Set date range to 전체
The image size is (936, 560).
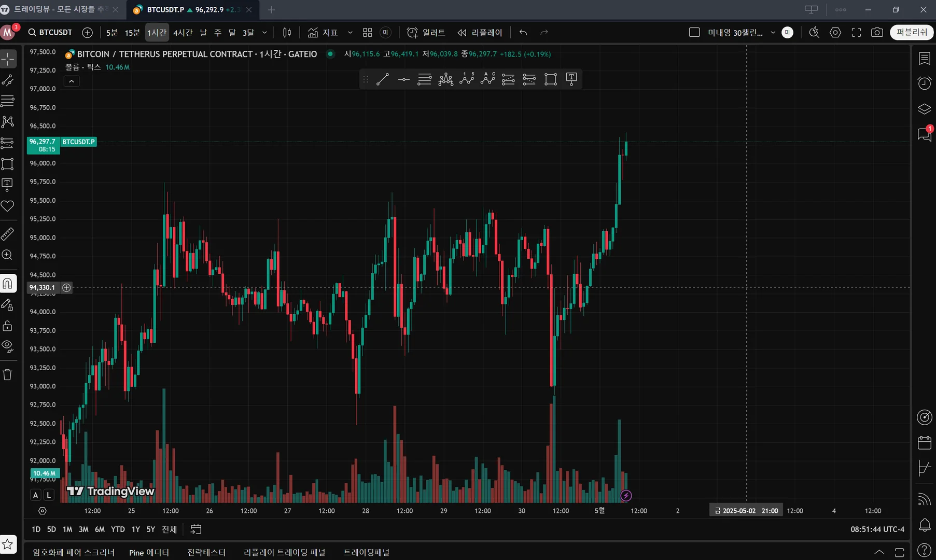170,529
